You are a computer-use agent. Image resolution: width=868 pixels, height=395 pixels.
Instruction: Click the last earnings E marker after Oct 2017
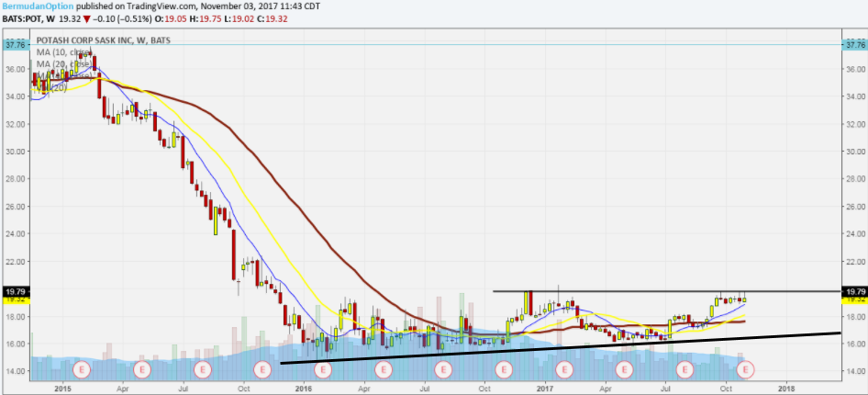pos(746,370)
